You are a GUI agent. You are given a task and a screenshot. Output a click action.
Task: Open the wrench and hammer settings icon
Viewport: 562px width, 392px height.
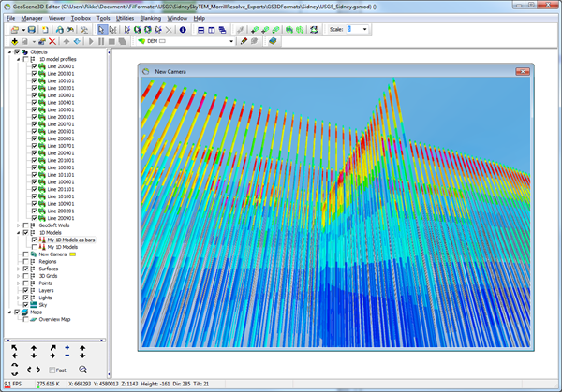pyautogui.click(x=84, y=30)
